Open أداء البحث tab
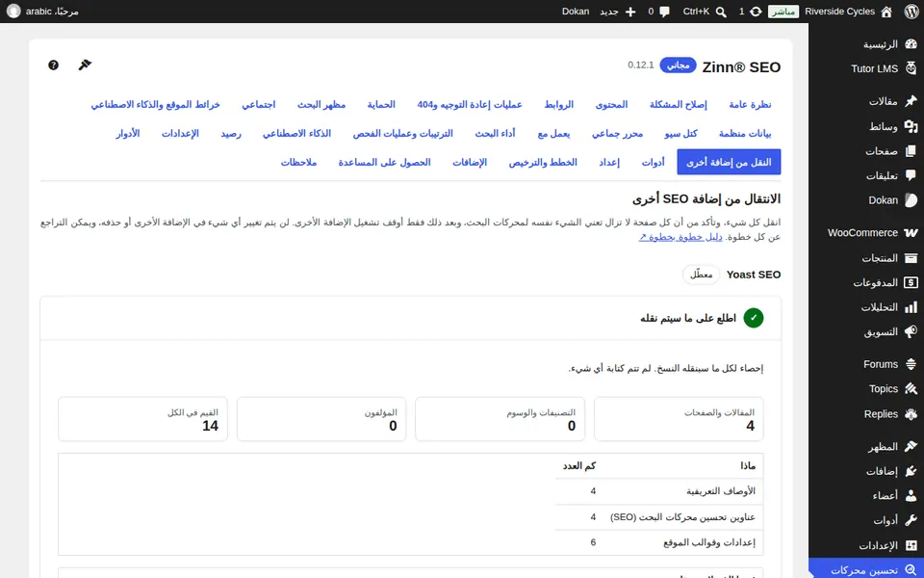Image resolution: width=924 pixels, height=578 pixels. 496,134
